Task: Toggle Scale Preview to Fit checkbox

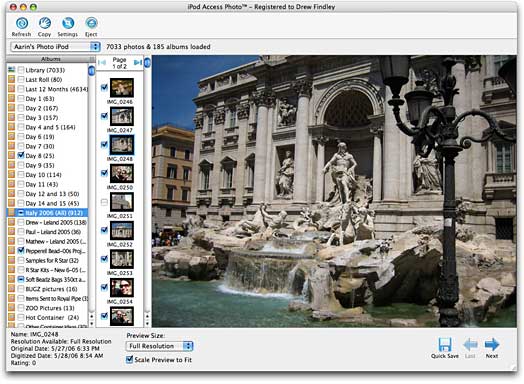Action: tap(129, 360)
